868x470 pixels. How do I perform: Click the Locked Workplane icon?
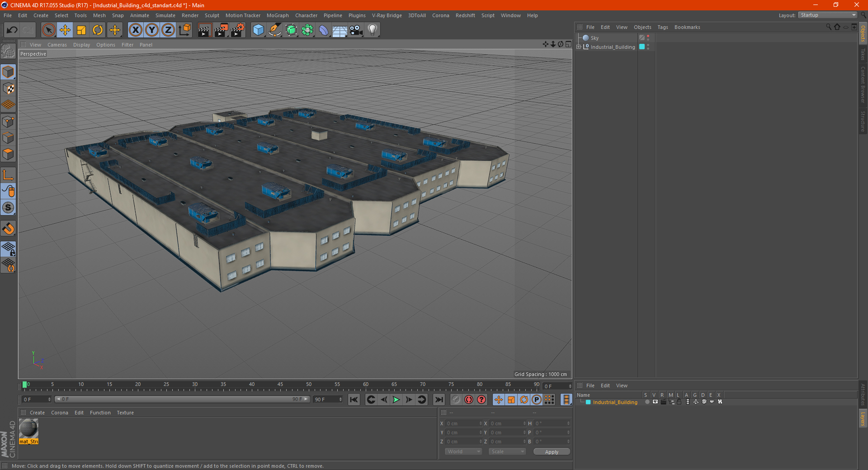(x=8, y=249)
